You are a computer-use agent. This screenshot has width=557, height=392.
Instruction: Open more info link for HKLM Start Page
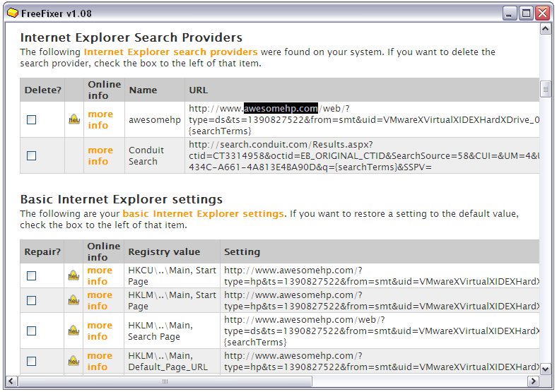click(x=100, y=300)
